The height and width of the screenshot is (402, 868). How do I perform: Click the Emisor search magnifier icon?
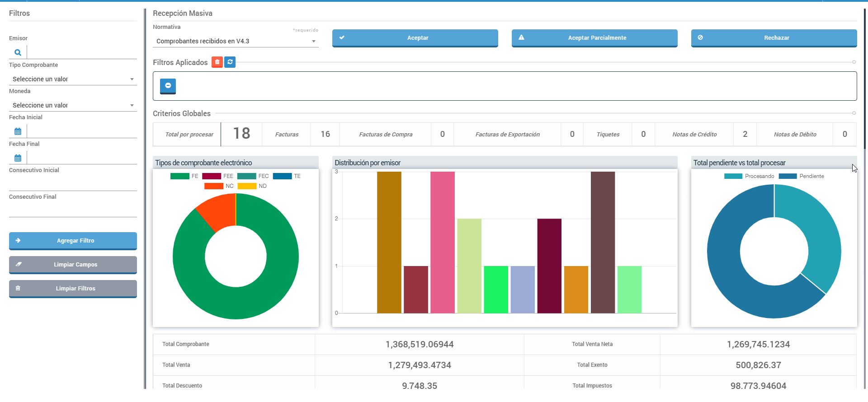pyautogui.click(x=18, y=52)
